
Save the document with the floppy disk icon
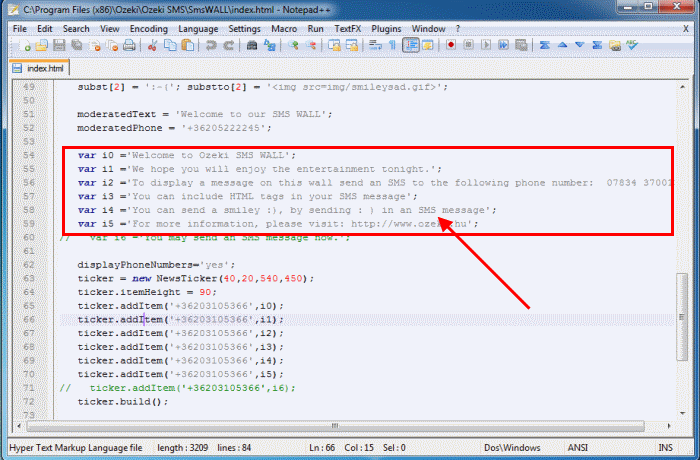tap(59, 46)
